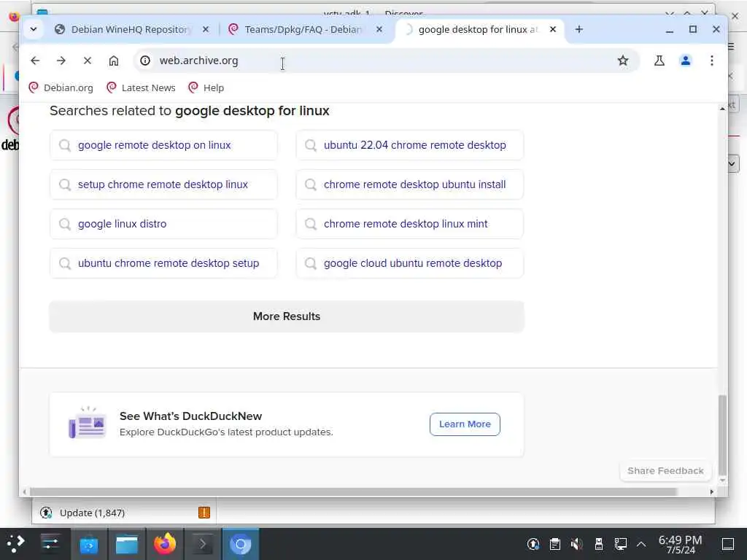This screenshot has height=560, width=747.
Task: Open Chrome Labs flask icon
Action: 659,61
